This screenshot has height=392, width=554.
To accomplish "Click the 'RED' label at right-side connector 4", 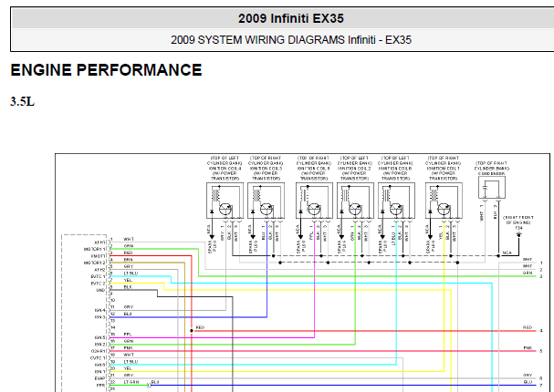I will tap(528, 327).
